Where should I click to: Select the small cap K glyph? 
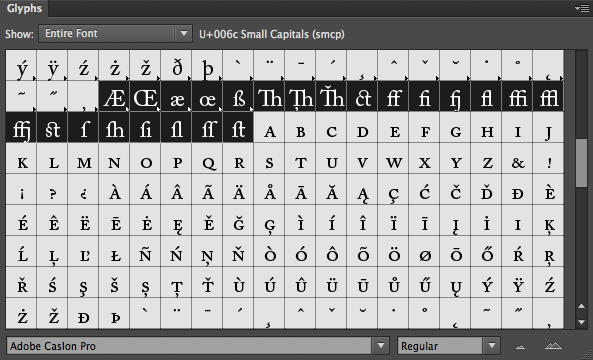click(21, 158)
